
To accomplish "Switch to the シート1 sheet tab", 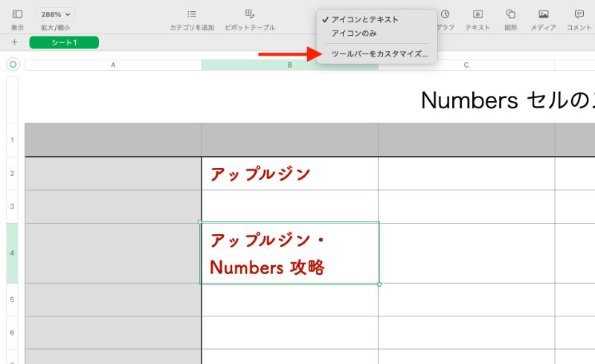I will tap(64, 42).
